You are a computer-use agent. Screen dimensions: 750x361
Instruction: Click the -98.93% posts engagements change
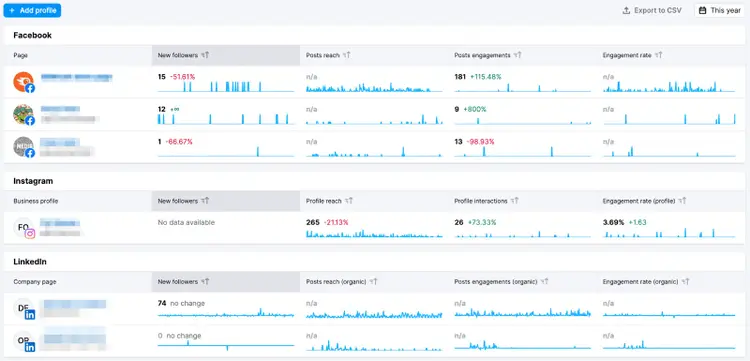479,142
